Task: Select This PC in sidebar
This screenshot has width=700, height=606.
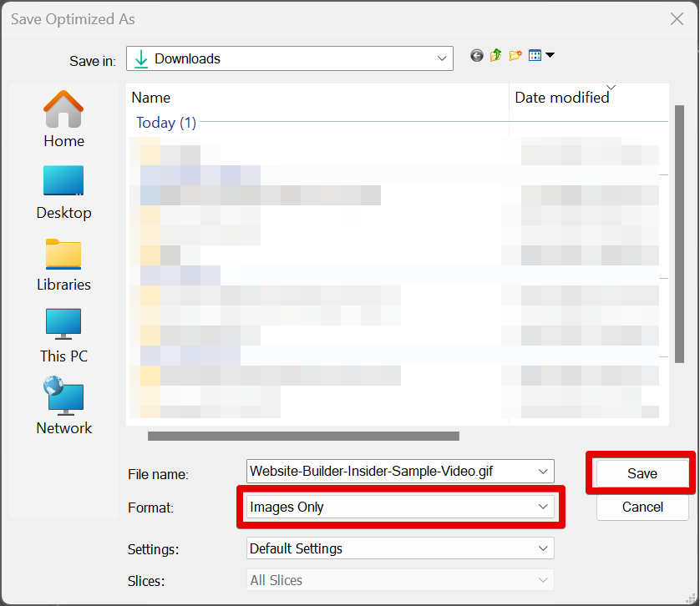Action: click(63, 335)
